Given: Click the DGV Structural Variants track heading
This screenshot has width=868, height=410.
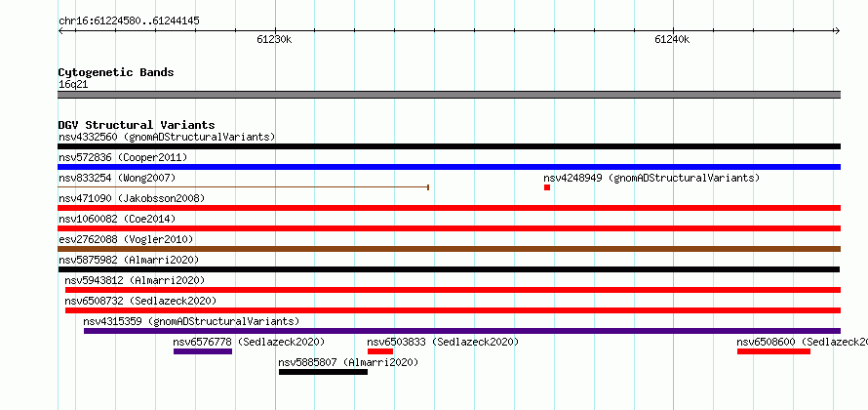Looking at the screenshot, I should coord(137,125).
